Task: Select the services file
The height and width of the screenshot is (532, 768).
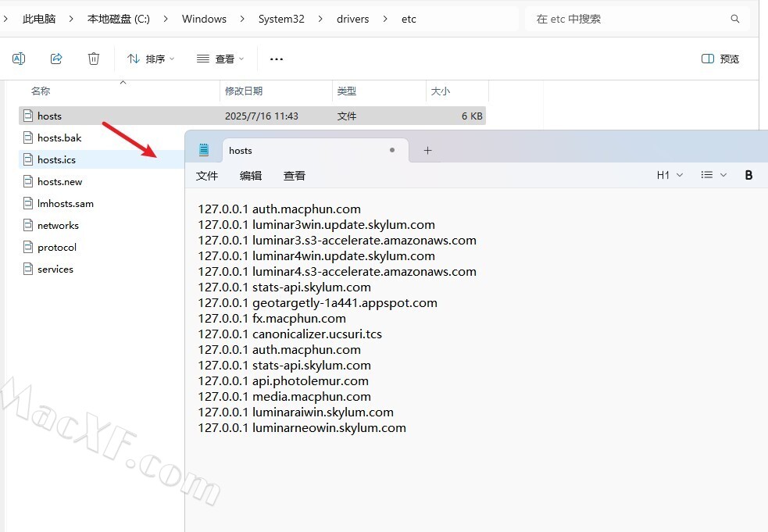Action: click(x=55, y=269)
